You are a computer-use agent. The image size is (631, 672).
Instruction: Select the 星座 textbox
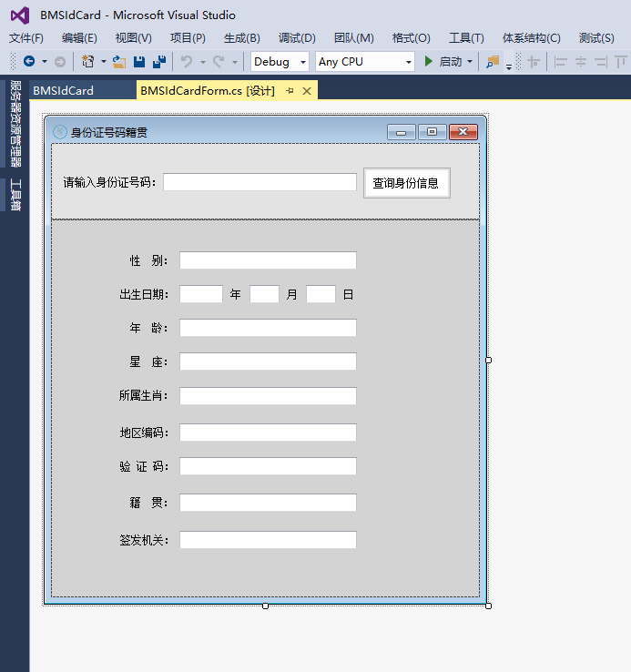click(x=268, y=361)
